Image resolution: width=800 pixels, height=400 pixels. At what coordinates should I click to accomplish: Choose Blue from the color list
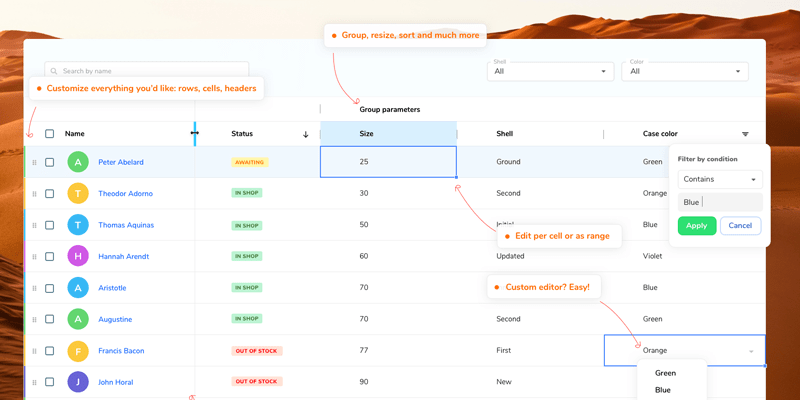663,390
